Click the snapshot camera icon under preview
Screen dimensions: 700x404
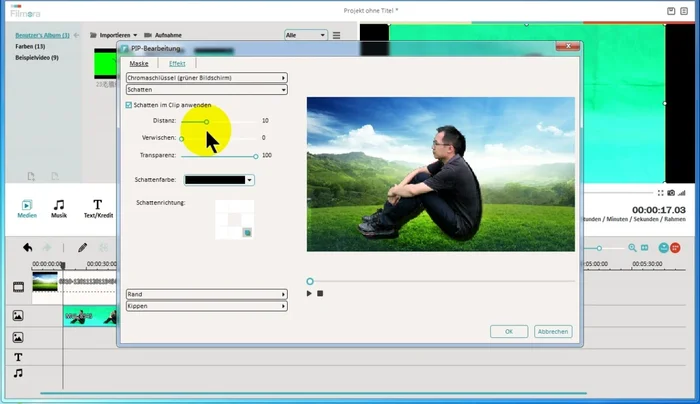coord(671,191)
